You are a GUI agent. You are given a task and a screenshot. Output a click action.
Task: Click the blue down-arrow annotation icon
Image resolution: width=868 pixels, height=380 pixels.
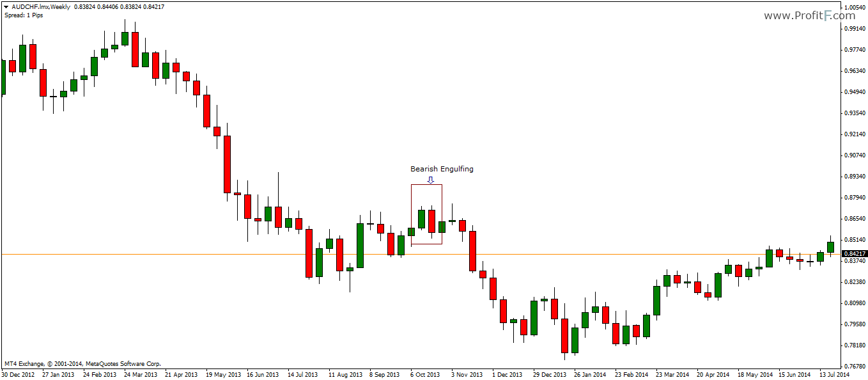(431, 181)
